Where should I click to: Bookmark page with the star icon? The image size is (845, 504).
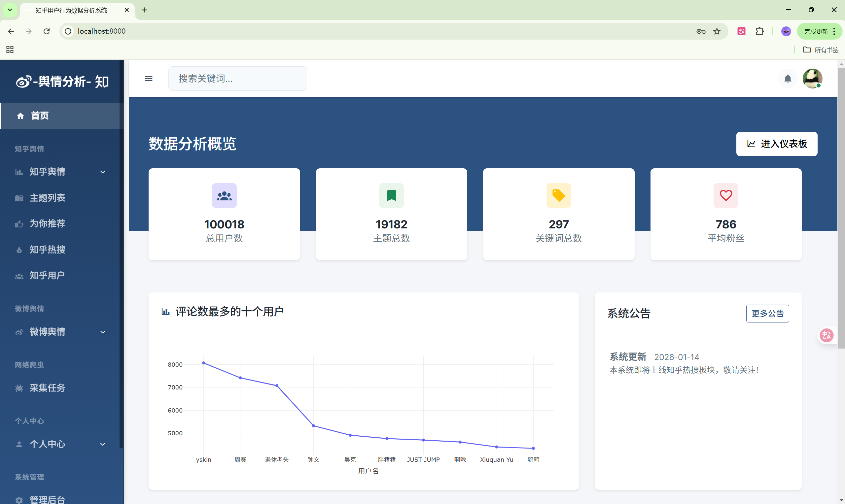[717, 31]
